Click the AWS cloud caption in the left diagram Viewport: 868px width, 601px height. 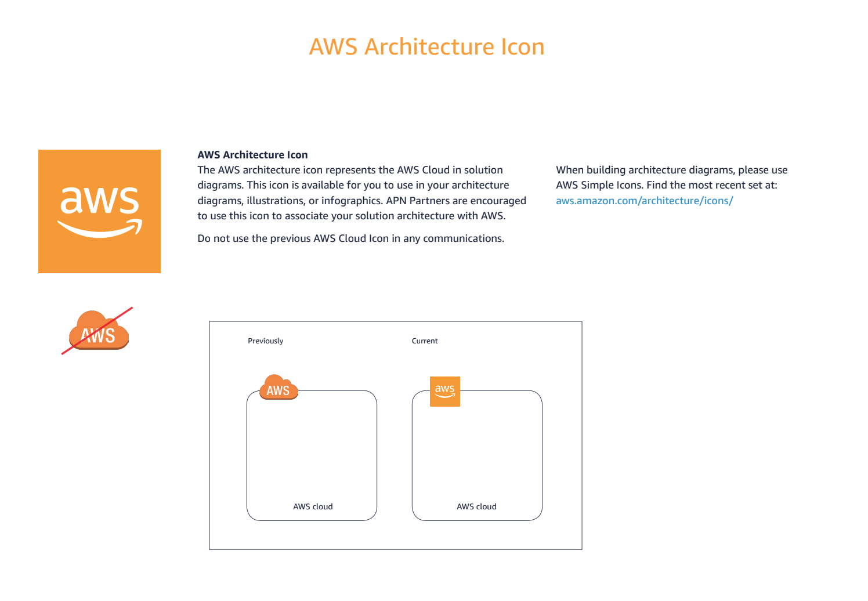click(x=313, y=506)
